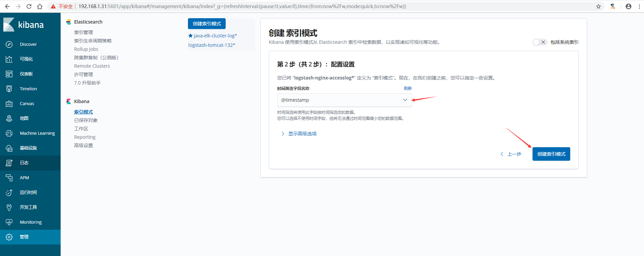Go back with 上一步
Image resolution: width=644 pixels, height=256 pixels.
511,154
